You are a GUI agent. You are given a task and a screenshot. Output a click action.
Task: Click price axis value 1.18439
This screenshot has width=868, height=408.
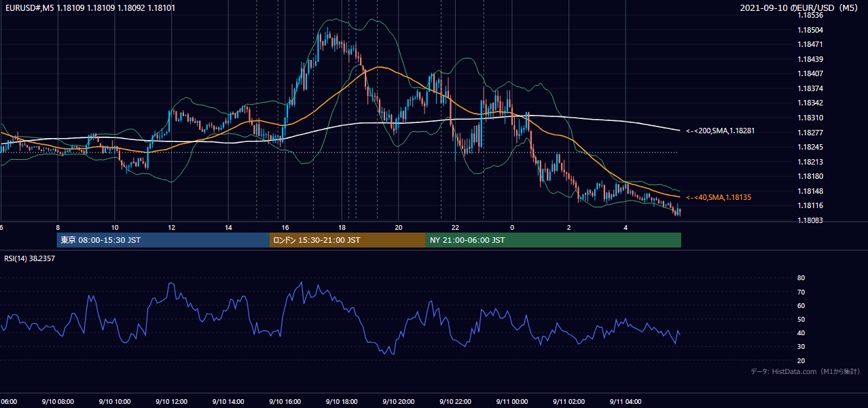click(811, 59)
